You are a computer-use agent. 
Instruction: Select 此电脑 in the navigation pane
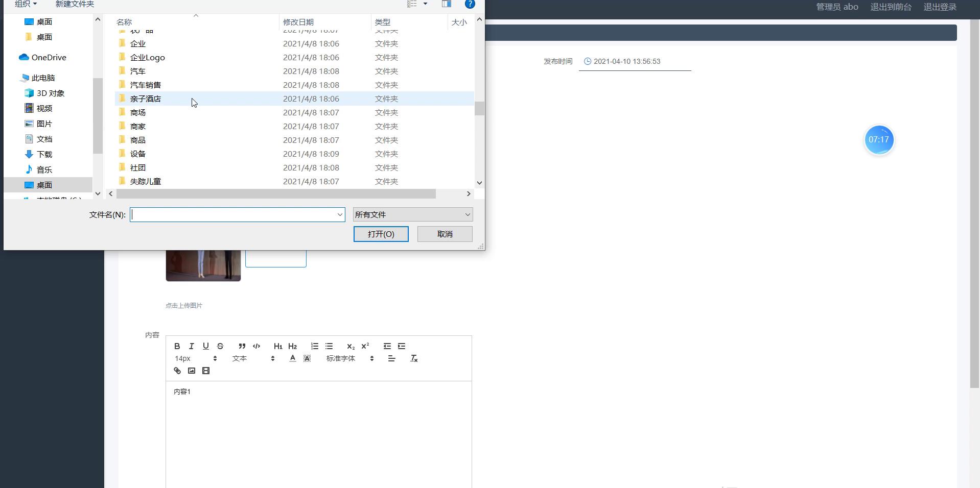coord(43,78)
